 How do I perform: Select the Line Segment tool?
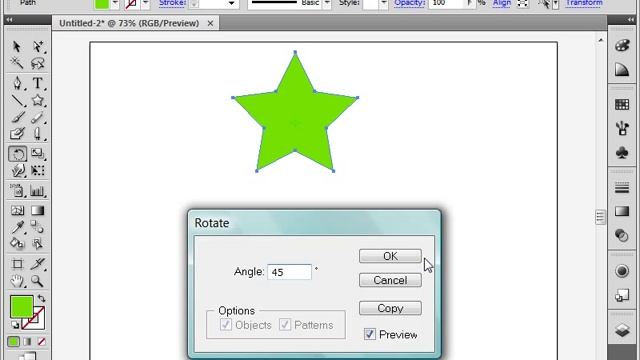pos(17,100)
